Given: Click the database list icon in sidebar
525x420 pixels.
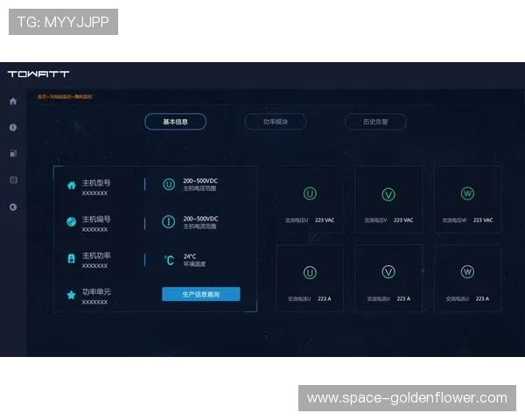Looking at the screenshot, I should tap(13, 180).
